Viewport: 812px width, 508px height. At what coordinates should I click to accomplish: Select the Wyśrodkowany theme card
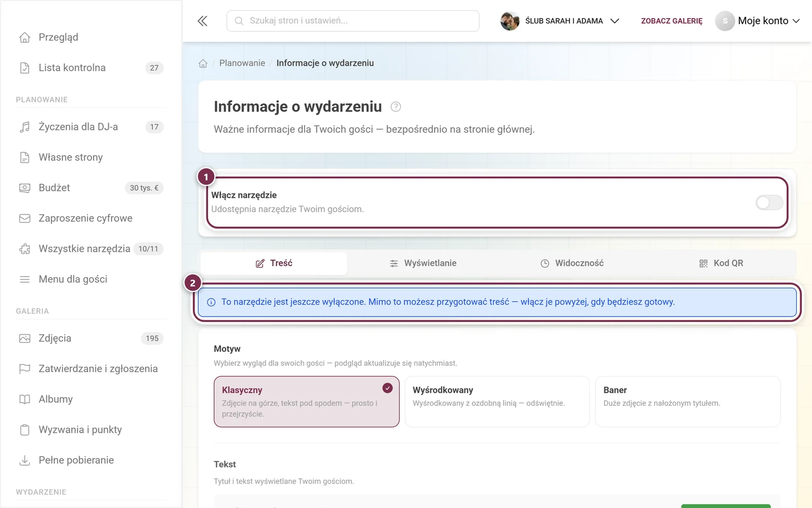(x=497, y=402)
